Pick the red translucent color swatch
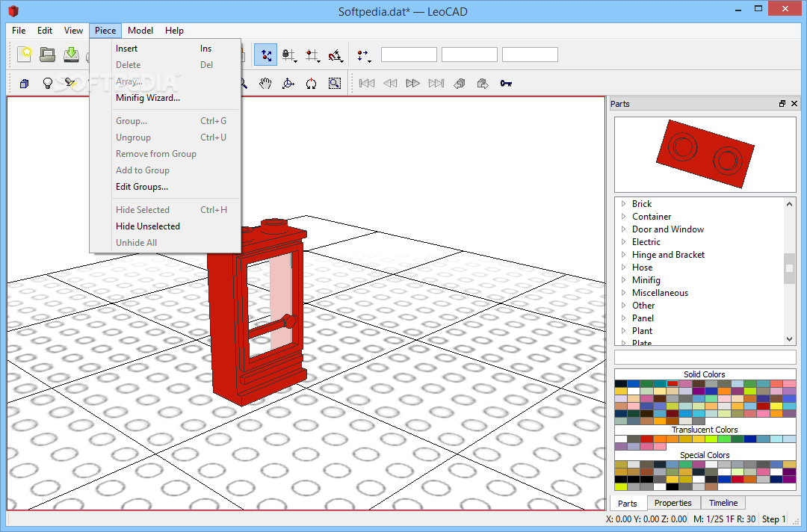 point(647,439)
